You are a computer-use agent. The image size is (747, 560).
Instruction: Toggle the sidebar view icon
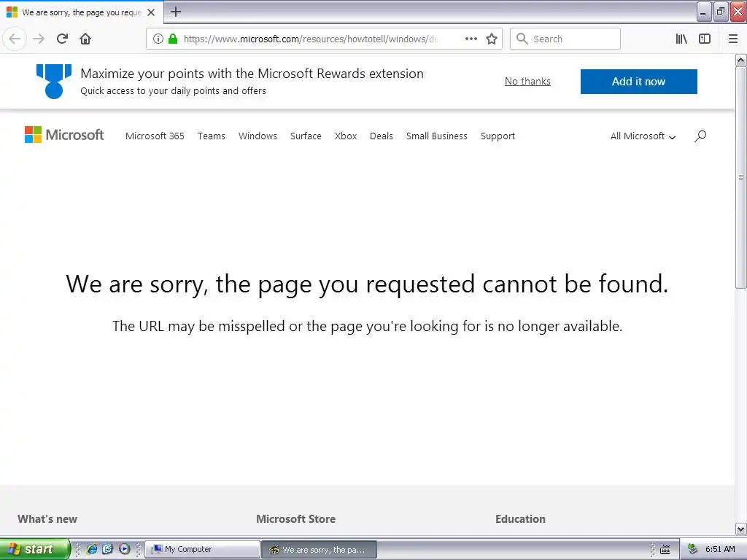coord(705,39)
